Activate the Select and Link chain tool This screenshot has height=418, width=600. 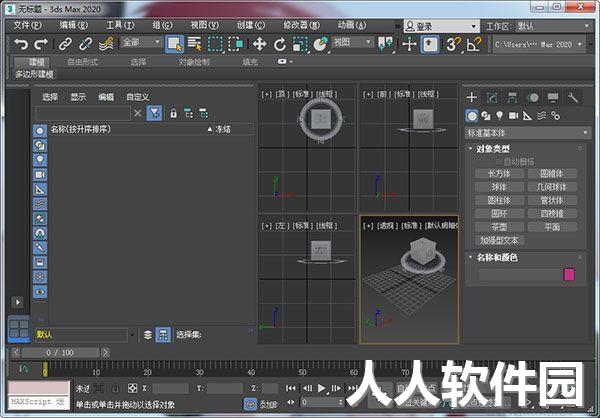(x=65, y=44)
